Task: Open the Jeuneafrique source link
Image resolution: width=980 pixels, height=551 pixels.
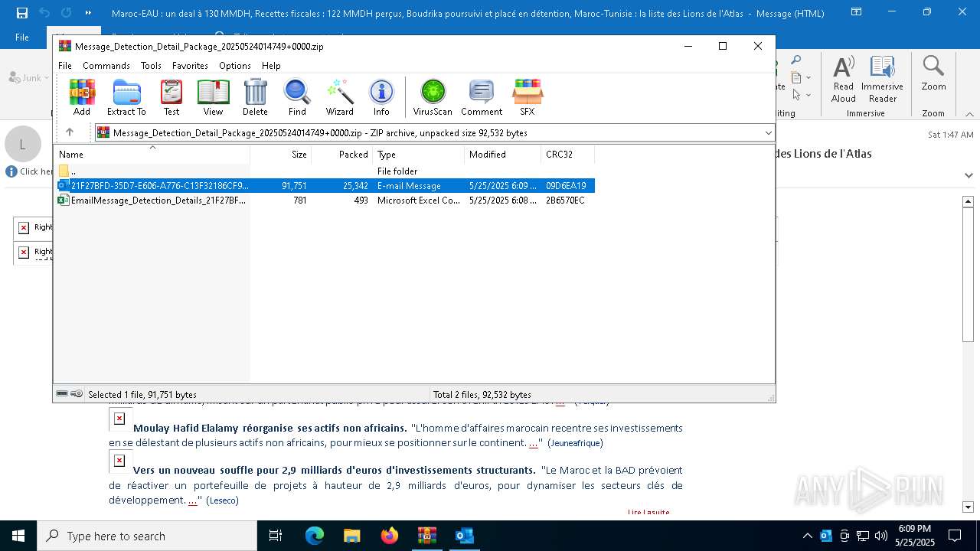Action: click(x=575, y=442)
